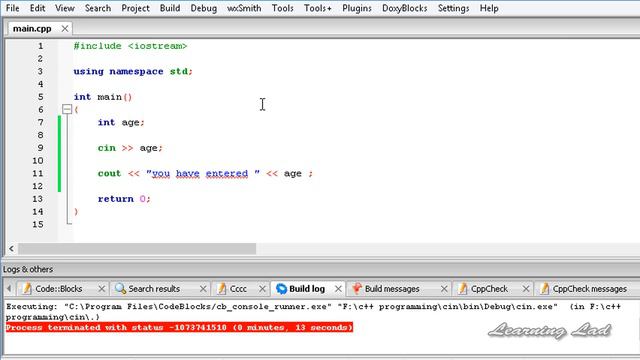Open the File menu

13,8
